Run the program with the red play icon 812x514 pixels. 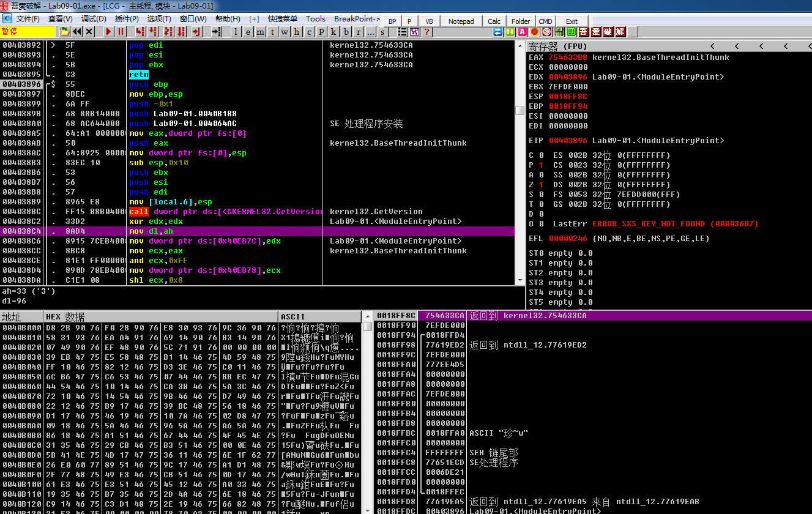pyautogui.click(x=108, y=31)
